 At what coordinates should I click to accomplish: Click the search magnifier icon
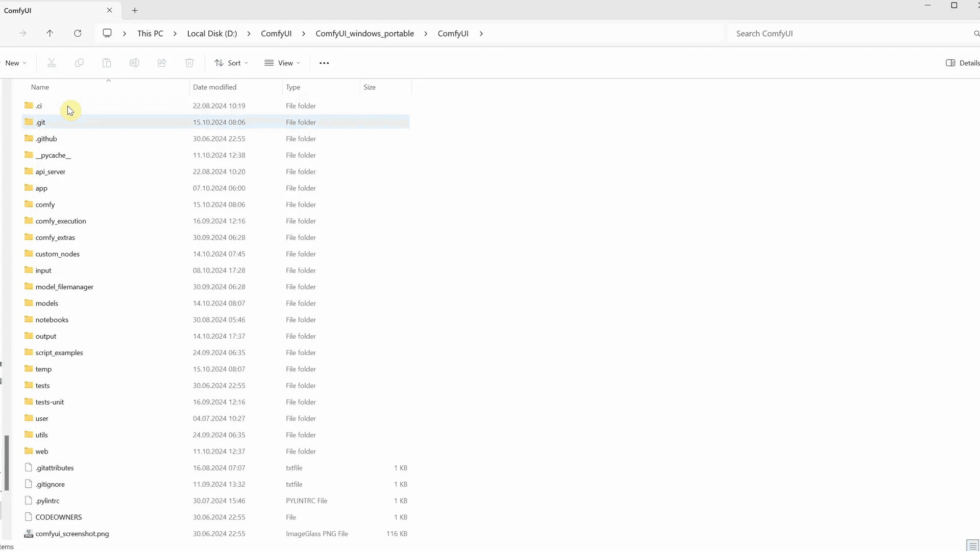[976, 34]
